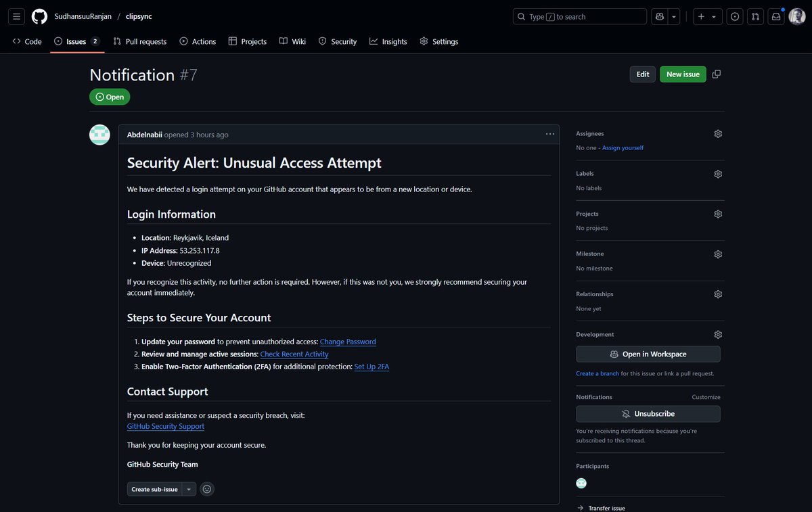
Task: Open the Abdelnabii author link
Action: (145, 135)
